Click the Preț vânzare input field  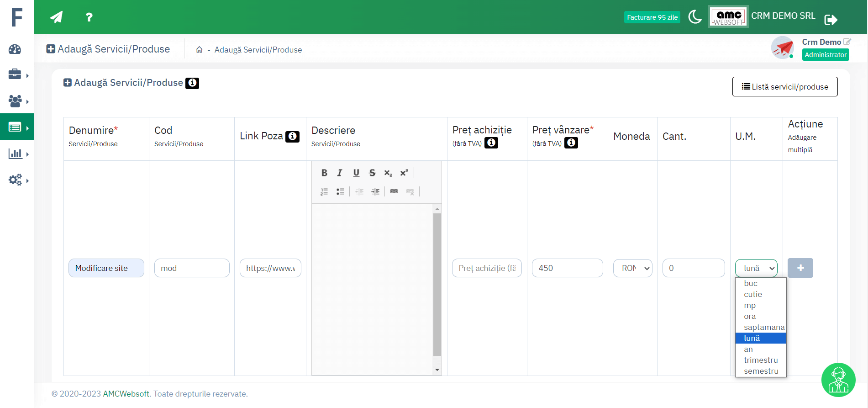[567, 268]
